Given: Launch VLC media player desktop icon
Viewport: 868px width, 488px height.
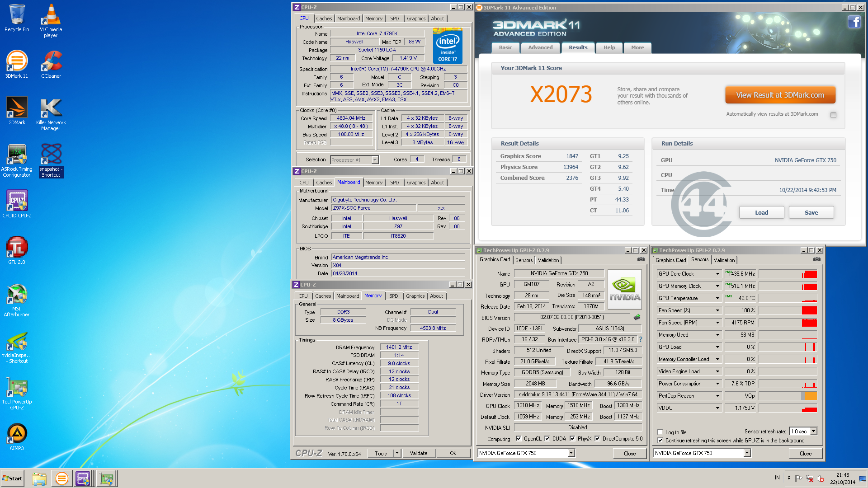Looking at the screenshot, I should point(51,20).
